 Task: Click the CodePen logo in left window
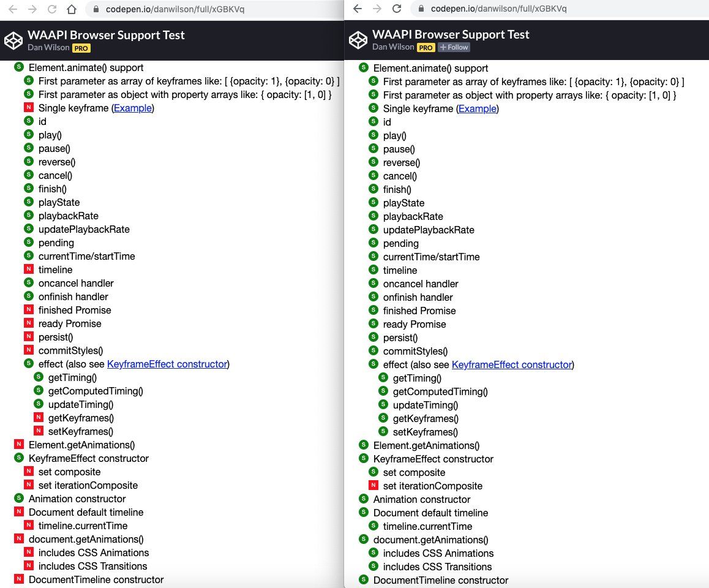[13, 40]
